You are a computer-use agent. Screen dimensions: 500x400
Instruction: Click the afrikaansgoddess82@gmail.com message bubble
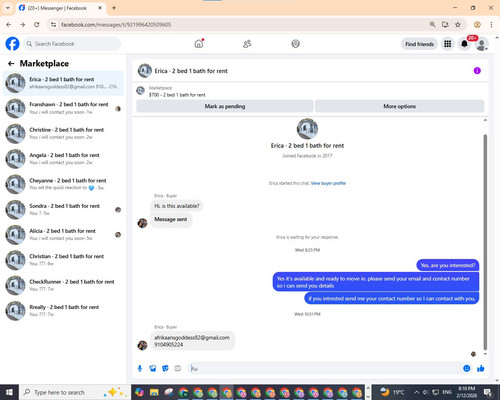click(x=192, y=341)
